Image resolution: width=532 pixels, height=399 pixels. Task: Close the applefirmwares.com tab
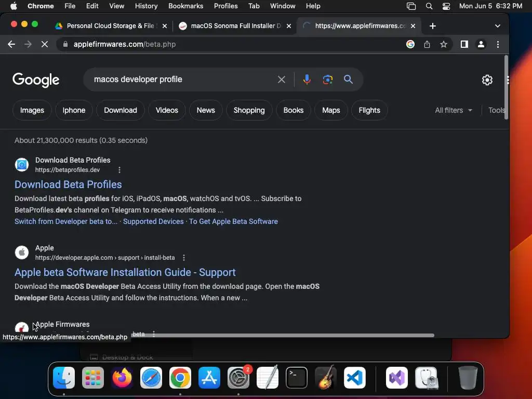coord(413,26)
